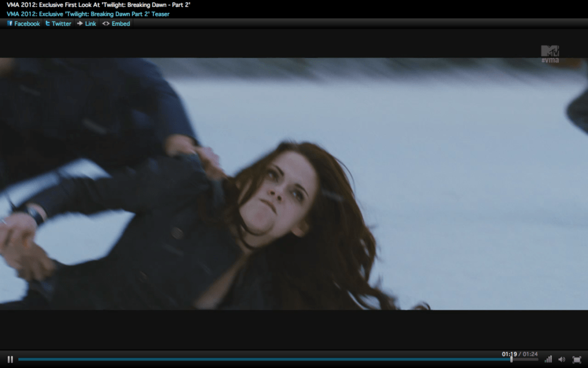This screenshot has width=588, height=368.
Task: Click the arrow icon beside Link
Action: click(x=80, y=24)
